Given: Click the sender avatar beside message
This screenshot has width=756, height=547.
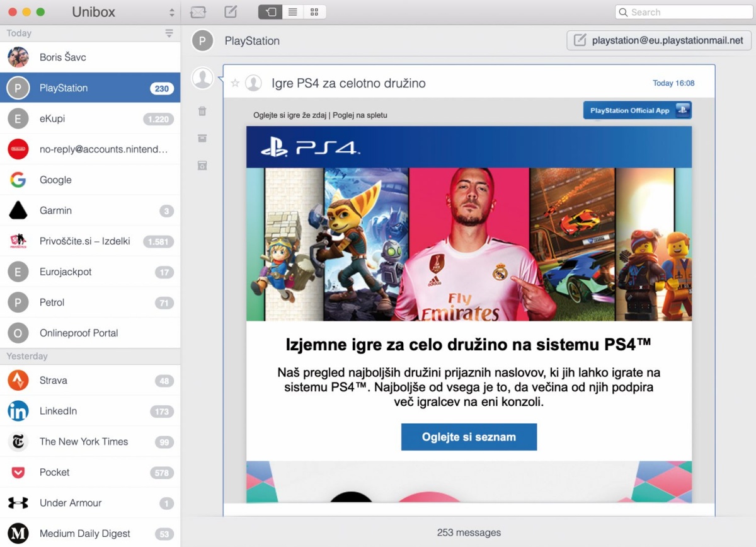Looking at the screenshot, I should pyautogui.click(x=202, y=78).
